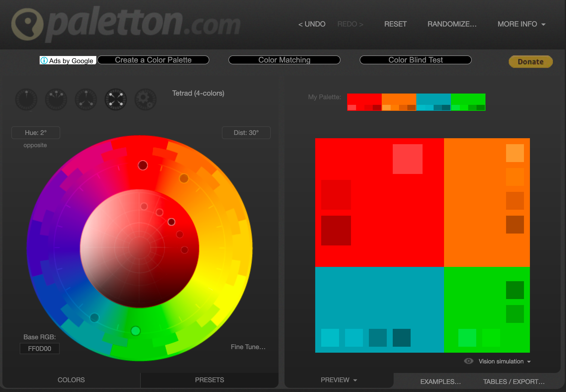Image resolution: width=566 pixels, height=392 pixels.
Task: Click the eye icon beside Vision simulation
Action: click(469, 361)
